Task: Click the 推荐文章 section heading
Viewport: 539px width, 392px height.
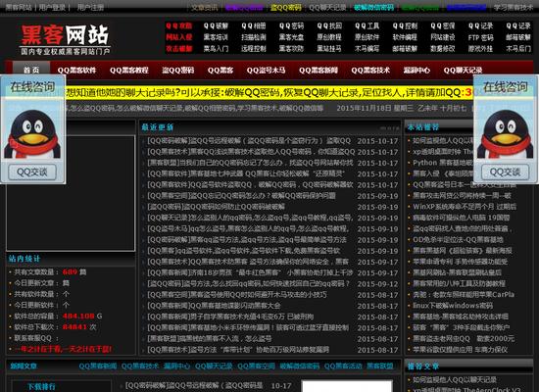Action: pos(423,367)
